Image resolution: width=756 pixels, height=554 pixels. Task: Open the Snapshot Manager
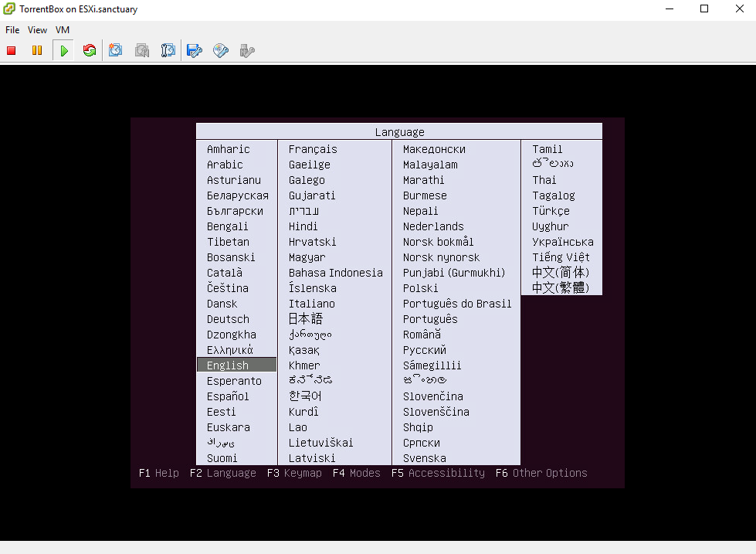click(168, 51)
